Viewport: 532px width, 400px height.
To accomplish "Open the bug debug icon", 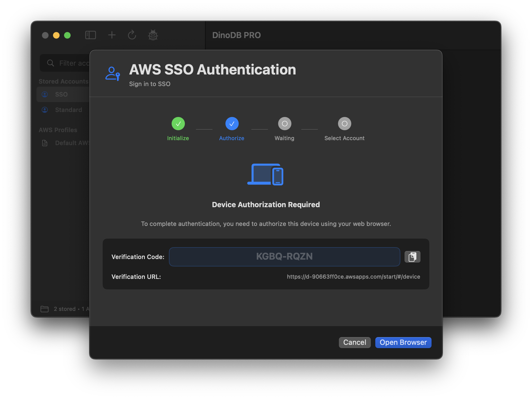I will (x=153, y=35).
